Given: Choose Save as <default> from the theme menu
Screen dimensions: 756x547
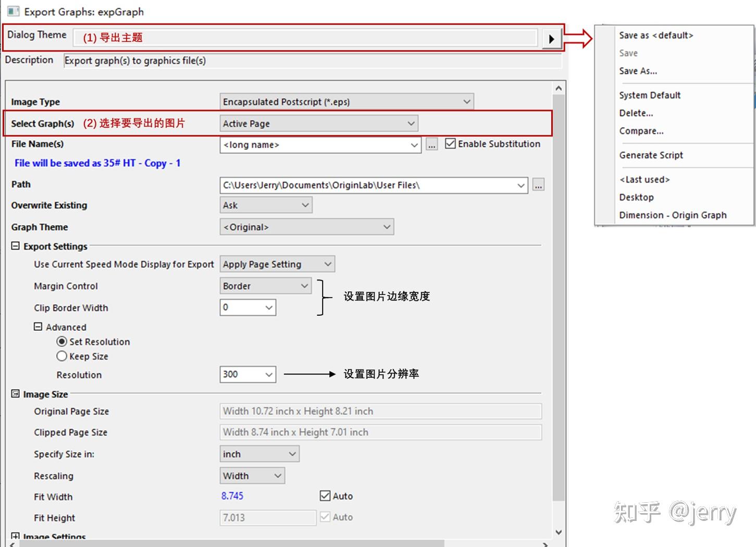Looking at the screenshot, I should click(x=656, y=35).
